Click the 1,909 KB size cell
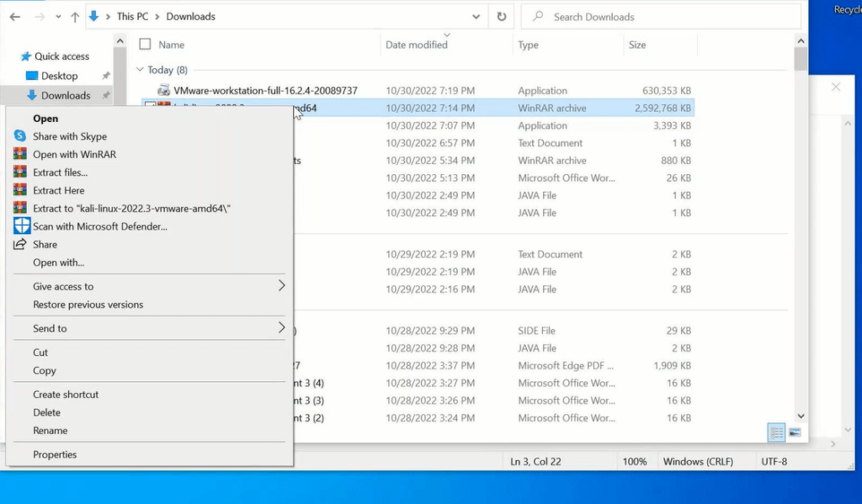 point(673,366)
